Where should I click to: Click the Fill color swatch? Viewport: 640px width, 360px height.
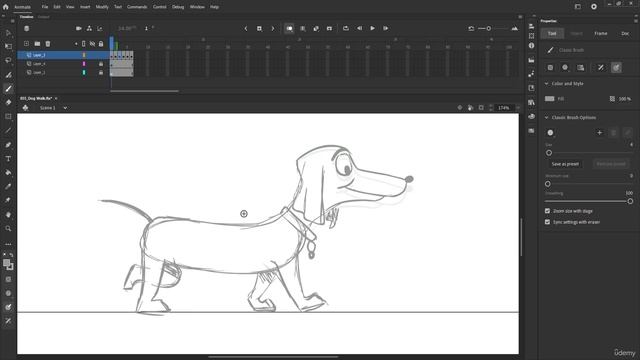coord(550,99)
